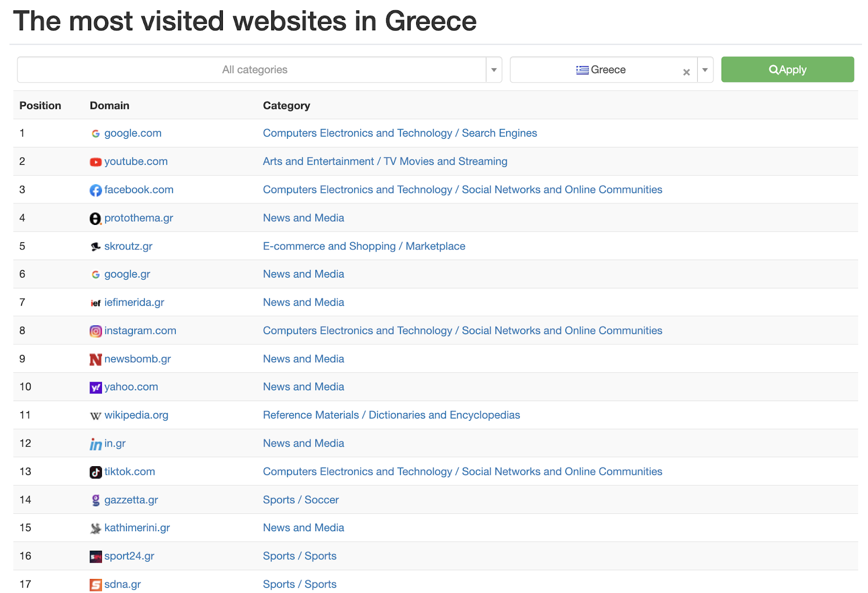Click the Domain column header
This screenshot has width=868, height=593.
(110, 106)
